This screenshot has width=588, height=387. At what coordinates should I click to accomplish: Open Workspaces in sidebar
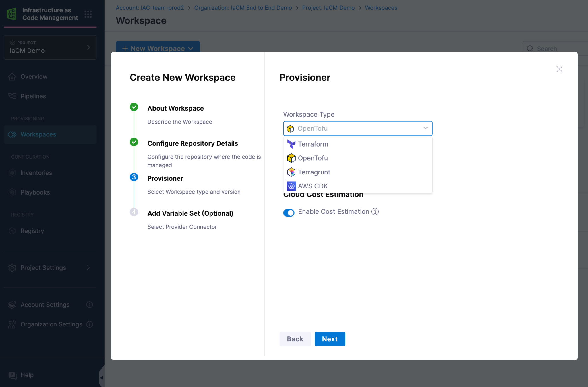(50, 134)
